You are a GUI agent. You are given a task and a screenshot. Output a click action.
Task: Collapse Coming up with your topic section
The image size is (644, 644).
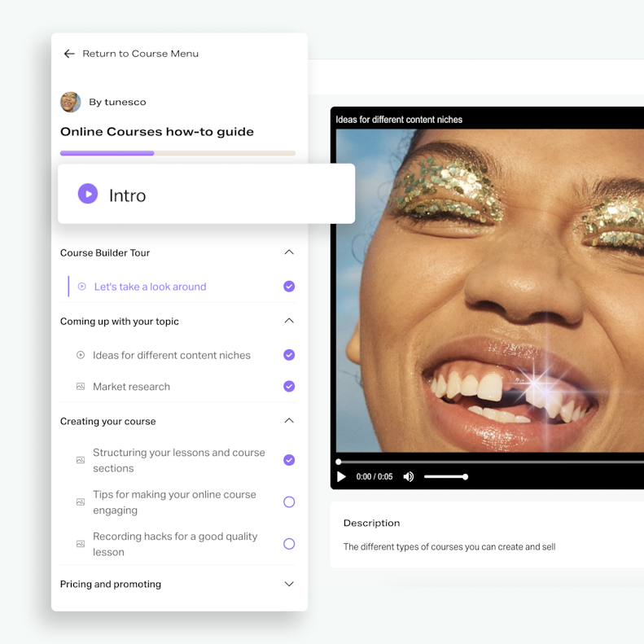coord(289,321)
